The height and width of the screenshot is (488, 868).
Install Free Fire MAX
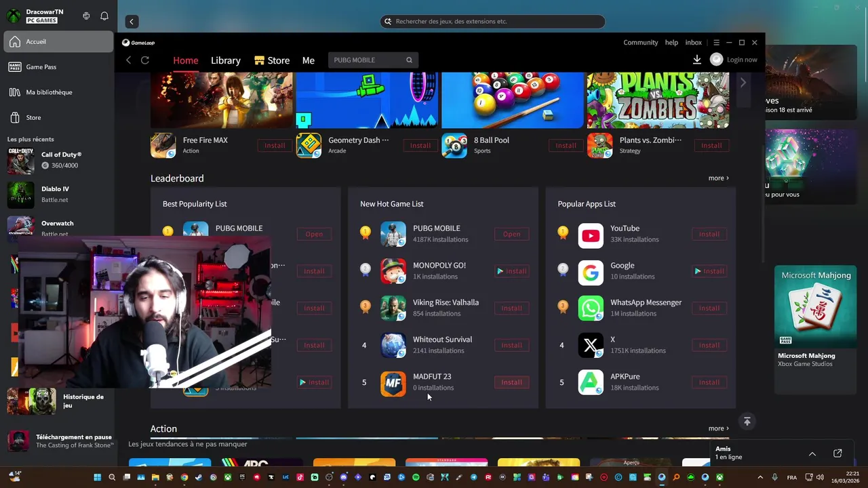coord(275,146)
